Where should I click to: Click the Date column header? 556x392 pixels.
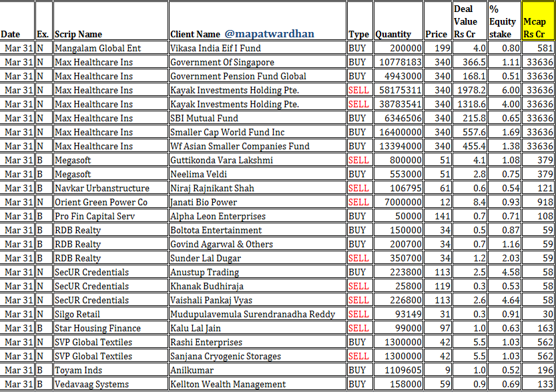[17, 21]
